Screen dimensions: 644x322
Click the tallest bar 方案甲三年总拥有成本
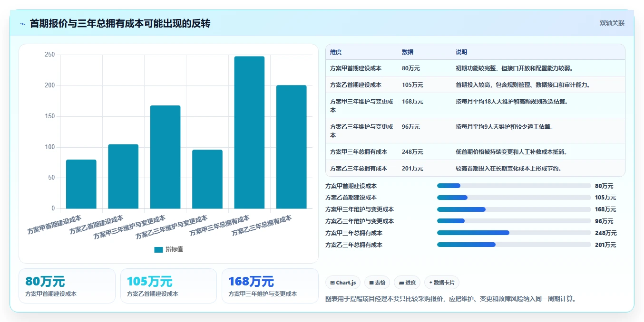[249, 133]
